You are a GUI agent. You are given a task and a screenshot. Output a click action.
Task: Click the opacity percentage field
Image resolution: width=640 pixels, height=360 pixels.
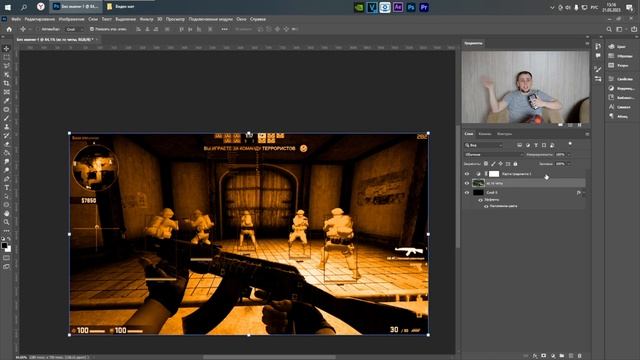point(560,155)
